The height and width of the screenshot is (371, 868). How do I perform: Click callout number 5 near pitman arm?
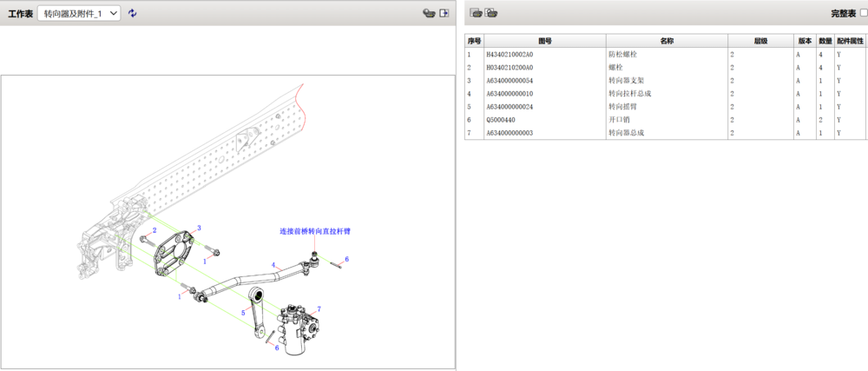coord(243,313)
